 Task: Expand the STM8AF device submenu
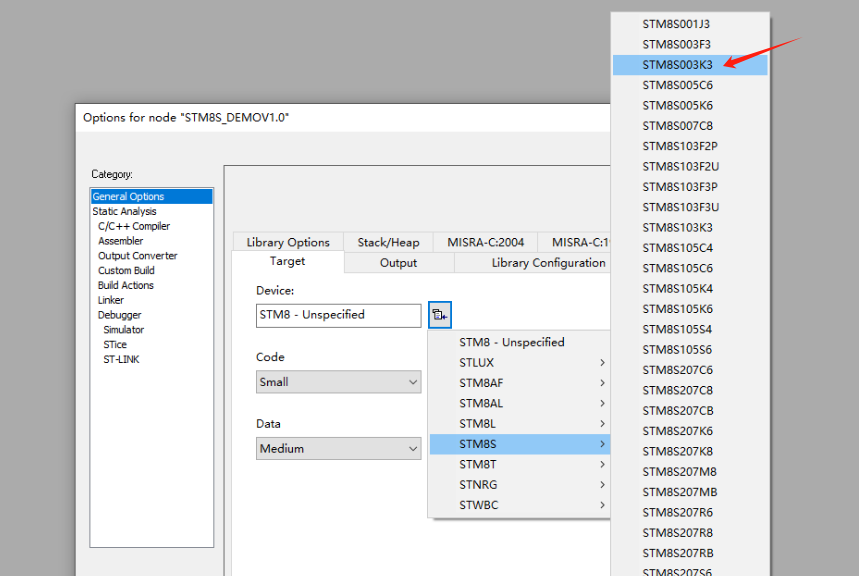pos(519,383)
